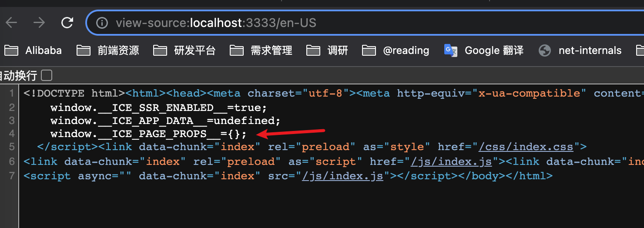Viewport: 644px width, 228px height.
Task: Open the Alibaba bookmark folder
Action: coord(33,50)
